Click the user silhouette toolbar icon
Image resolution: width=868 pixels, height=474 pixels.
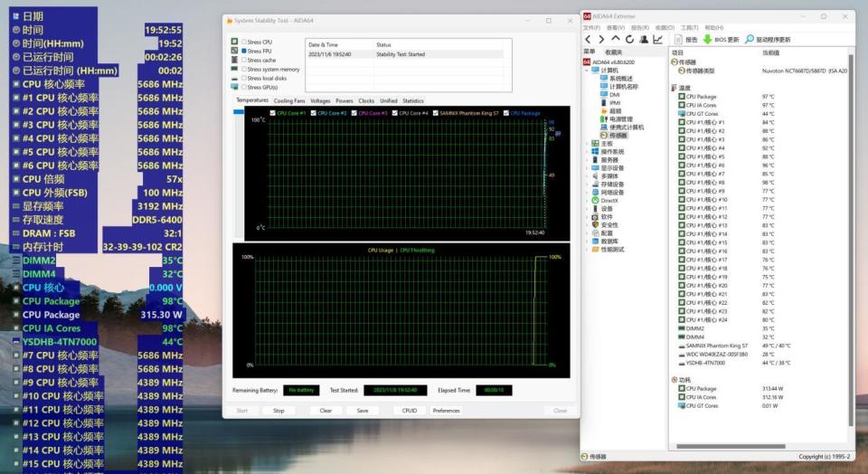point(643,39)
